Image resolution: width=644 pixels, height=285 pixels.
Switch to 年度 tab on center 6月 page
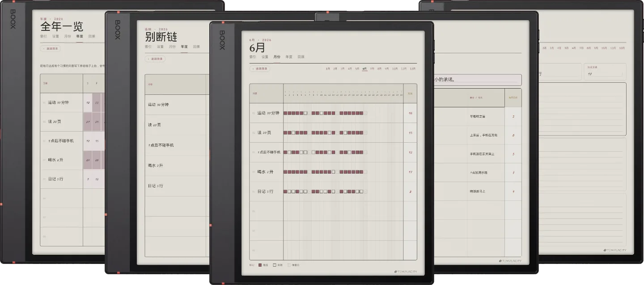point(289,57)
